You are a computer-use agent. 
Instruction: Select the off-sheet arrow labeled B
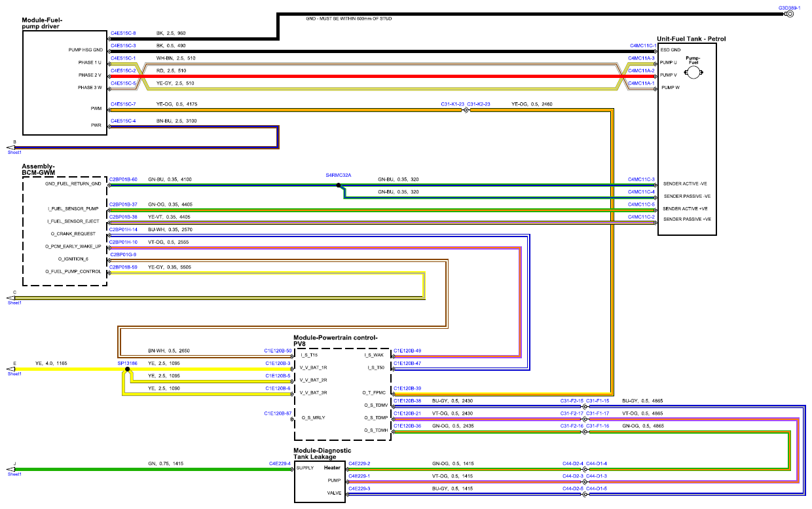pyautogui.click(x=11, y=147)
